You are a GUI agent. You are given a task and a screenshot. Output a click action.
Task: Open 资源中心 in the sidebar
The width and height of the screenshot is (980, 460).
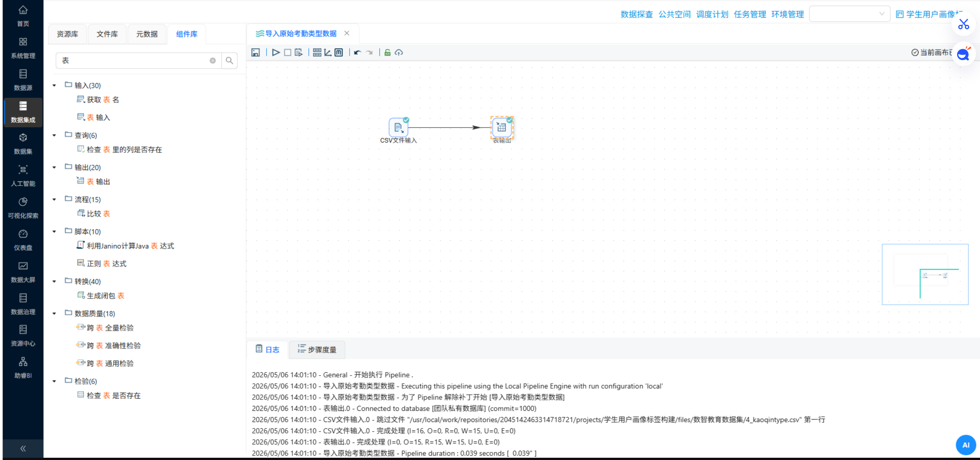coord(23,335)
